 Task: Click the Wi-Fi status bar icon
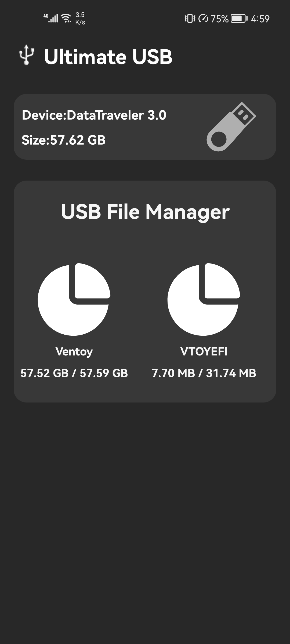coord(65,17)
